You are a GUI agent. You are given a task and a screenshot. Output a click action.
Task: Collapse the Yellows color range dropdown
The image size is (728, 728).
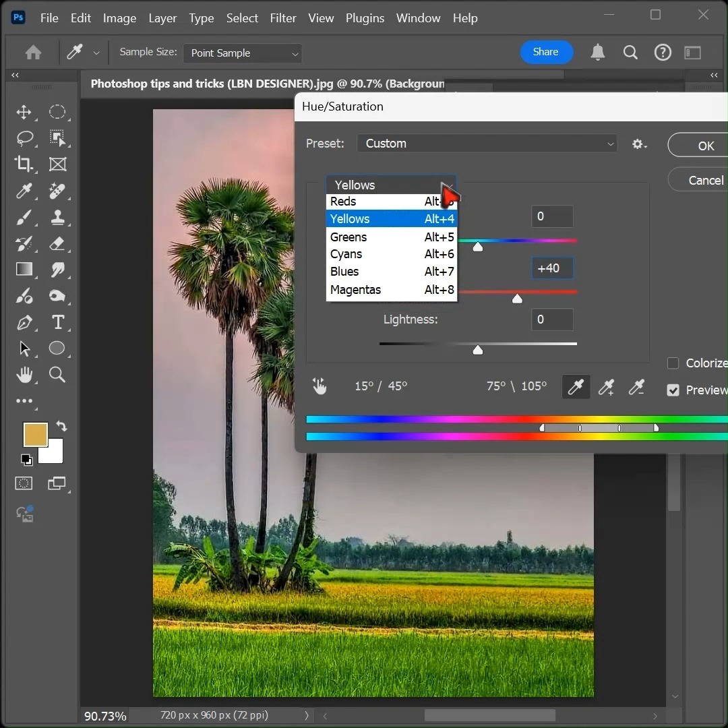(391, 185)
